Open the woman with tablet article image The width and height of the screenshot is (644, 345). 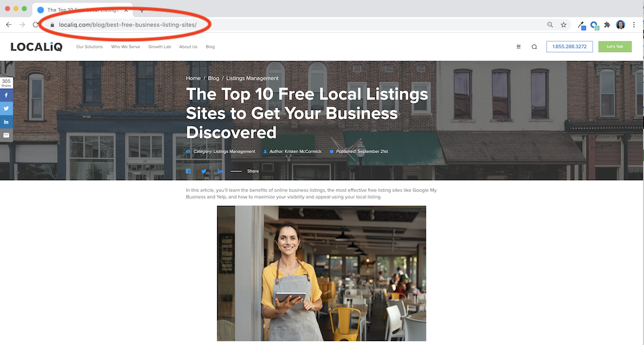click(x=321, y=274)
